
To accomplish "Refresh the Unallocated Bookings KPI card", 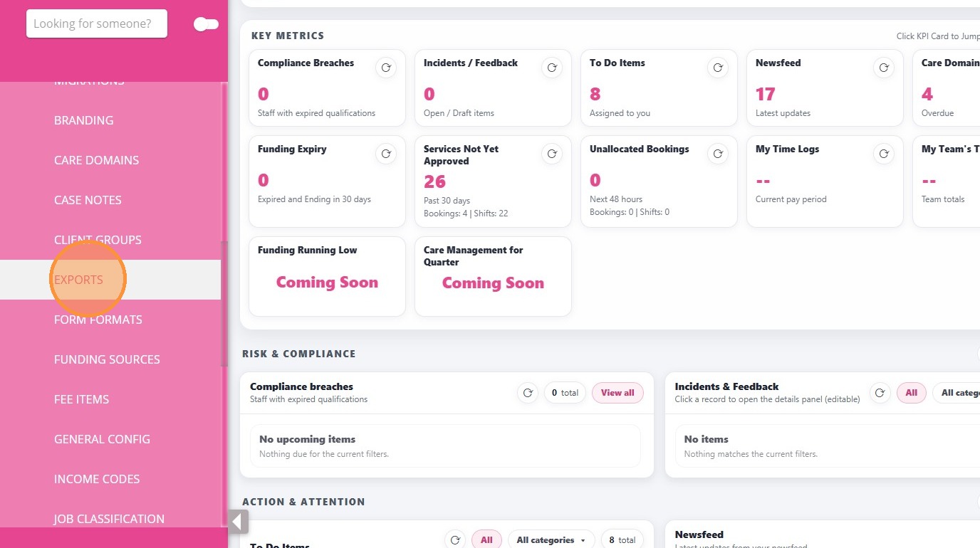I will 718,154.
